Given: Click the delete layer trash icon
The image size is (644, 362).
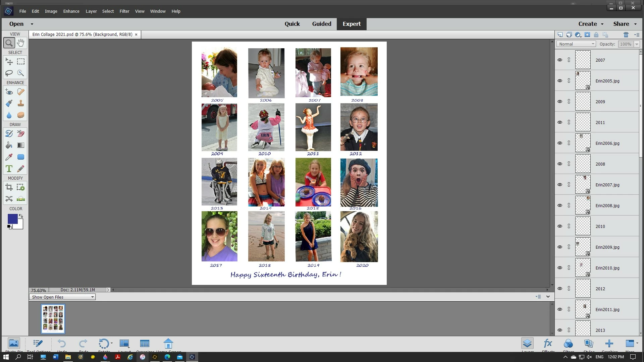Looking at the screenshot, I should point(626,35).
